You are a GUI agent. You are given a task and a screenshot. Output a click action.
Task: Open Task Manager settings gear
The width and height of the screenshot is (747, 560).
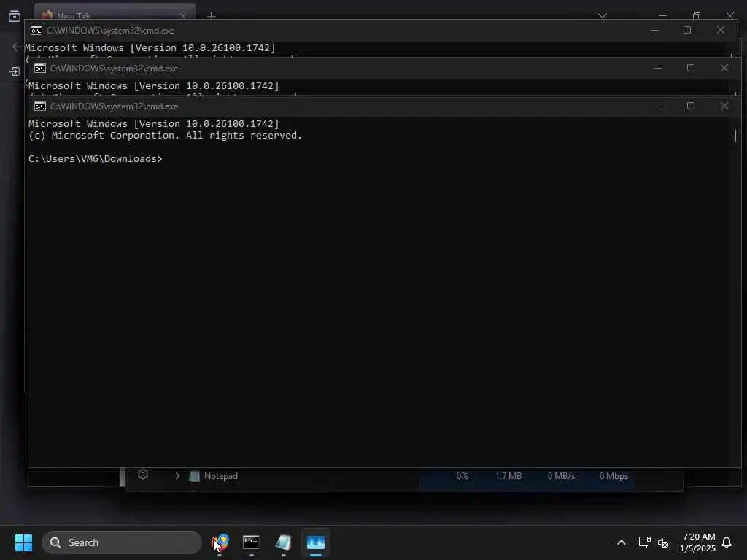(143, 474)
